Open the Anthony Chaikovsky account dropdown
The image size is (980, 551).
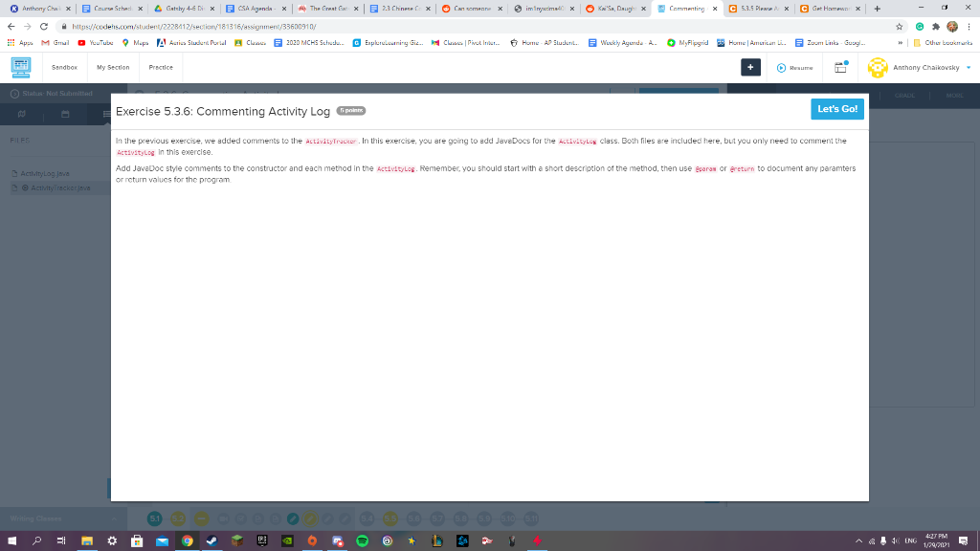pos(924,68)
